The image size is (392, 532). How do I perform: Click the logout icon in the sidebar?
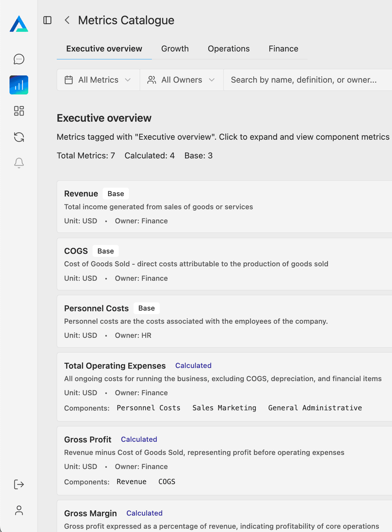point(19,484)
